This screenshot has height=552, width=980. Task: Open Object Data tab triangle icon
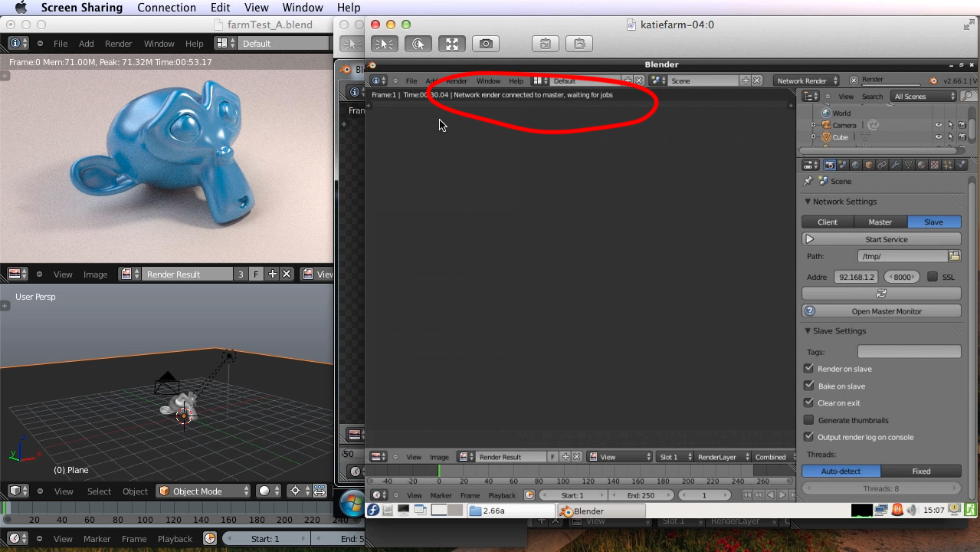(908, 165)
